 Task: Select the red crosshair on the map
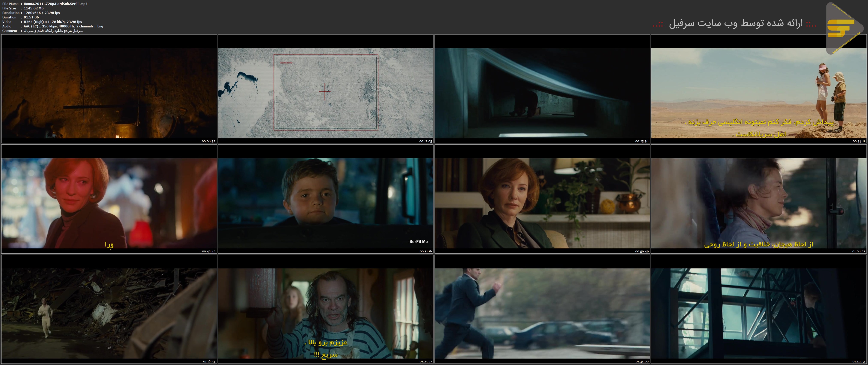[325, 91]
